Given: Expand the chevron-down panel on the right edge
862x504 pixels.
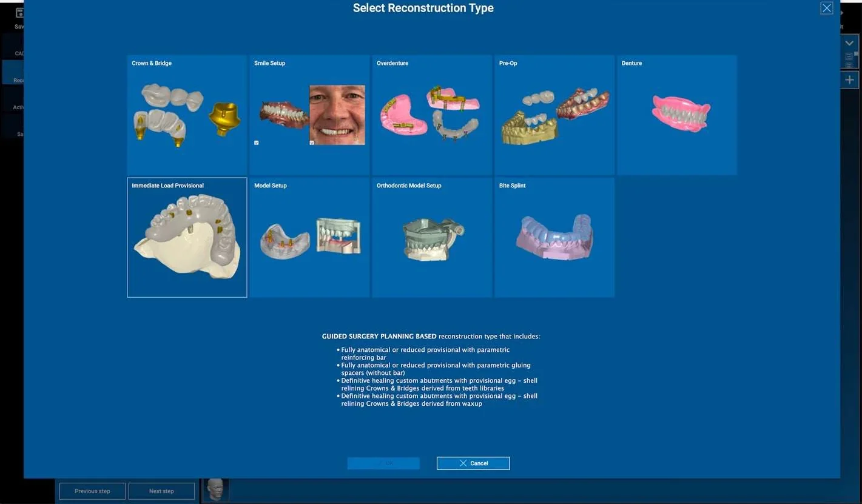Looking at the screenshot, I should click(849, 44).
